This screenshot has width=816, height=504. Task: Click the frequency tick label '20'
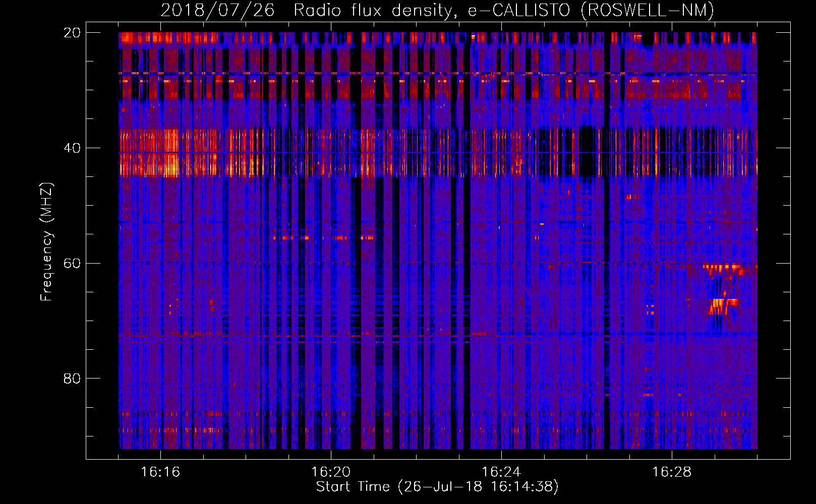[x=72, y=33]
